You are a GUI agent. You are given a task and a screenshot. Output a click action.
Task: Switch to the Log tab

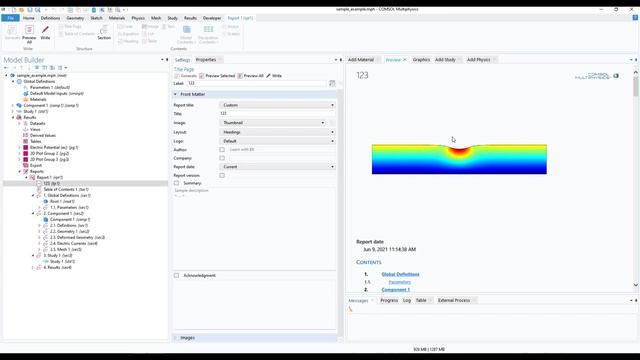[407, 300]
